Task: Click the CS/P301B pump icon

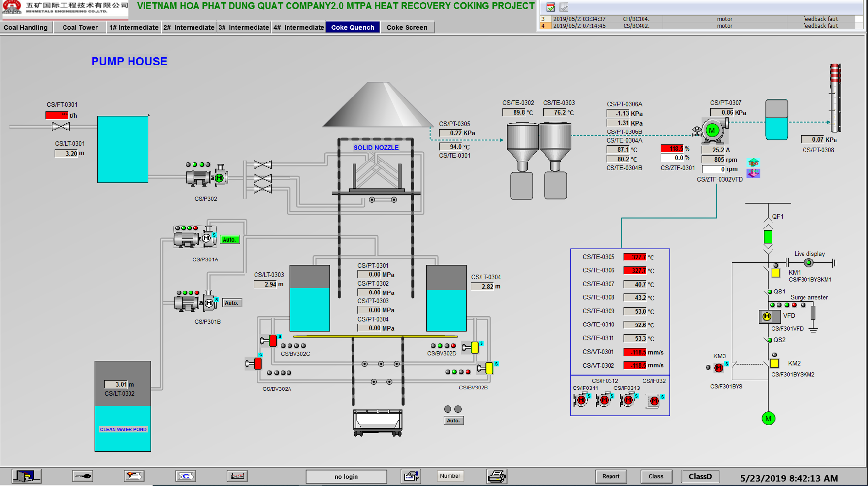Action: click(x=196, y=302)
